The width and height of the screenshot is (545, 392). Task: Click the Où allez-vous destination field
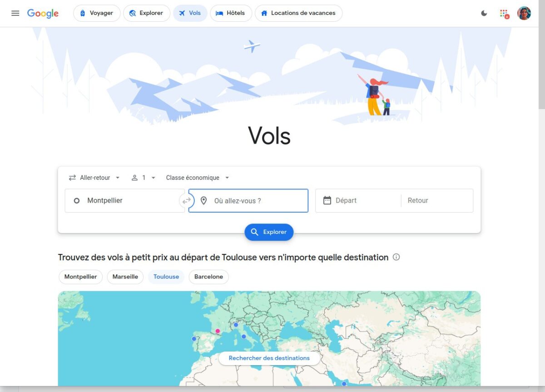[248, 201]
